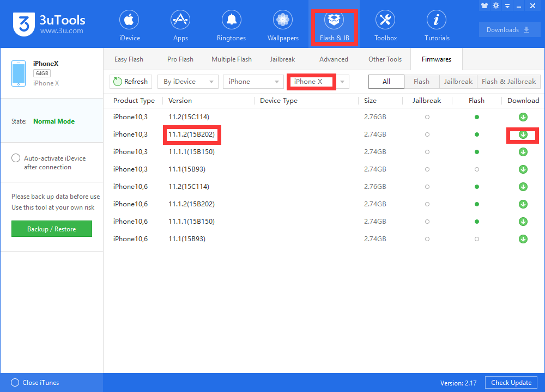Filter firmwares by Flash
The image size is (545, 392).
point(422,82)
